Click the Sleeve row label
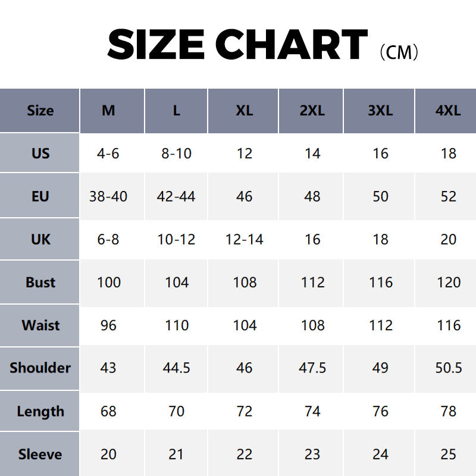Viewport: 476px width, 476px height. click(40, 454)
